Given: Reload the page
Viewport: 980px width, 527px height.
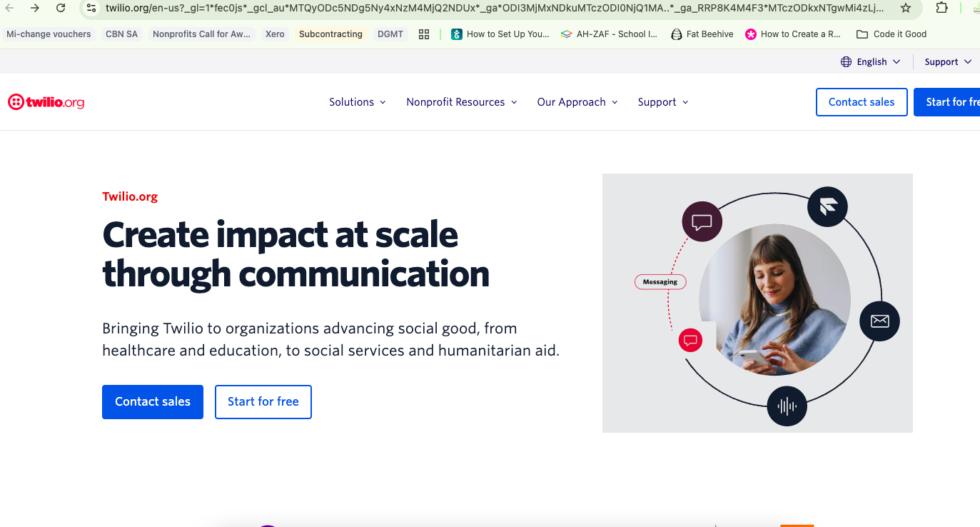Looking at the screenshot, I should (x=61, y=8).
